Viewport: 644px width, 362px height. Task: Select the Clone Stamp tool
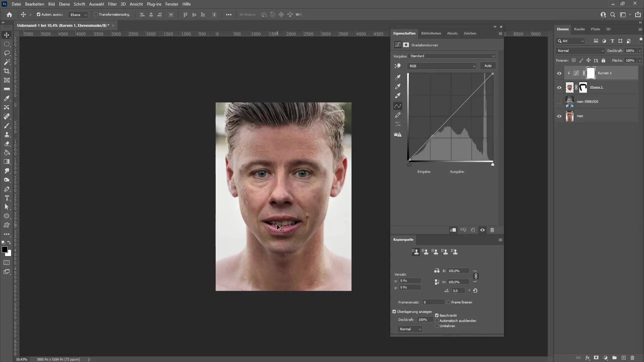tap(7, 135)
